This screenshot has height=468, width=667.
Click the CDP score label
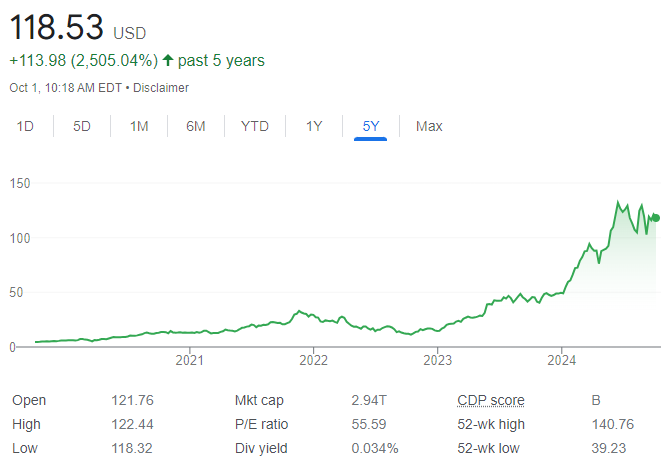[x=491, y=400]
